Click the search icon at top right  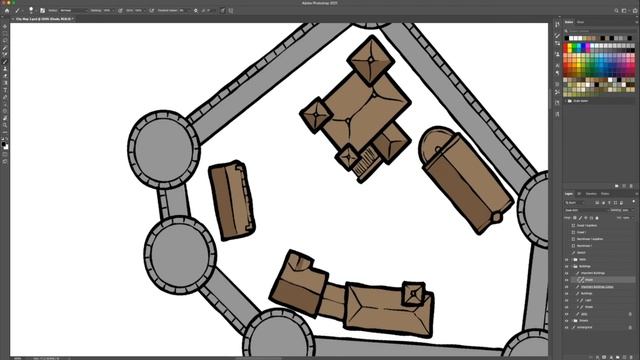[616, 11]
